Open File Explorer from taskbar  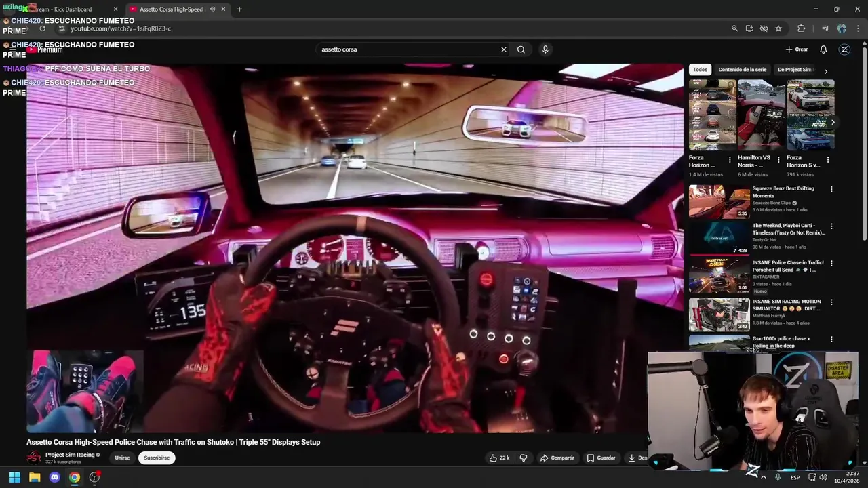coord(35,477)
